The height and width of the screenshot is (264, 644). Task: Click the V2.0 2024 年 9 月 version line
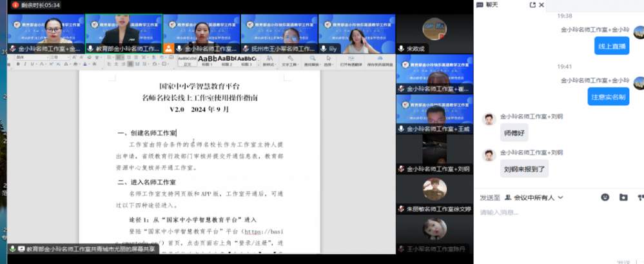pos(199,110)
